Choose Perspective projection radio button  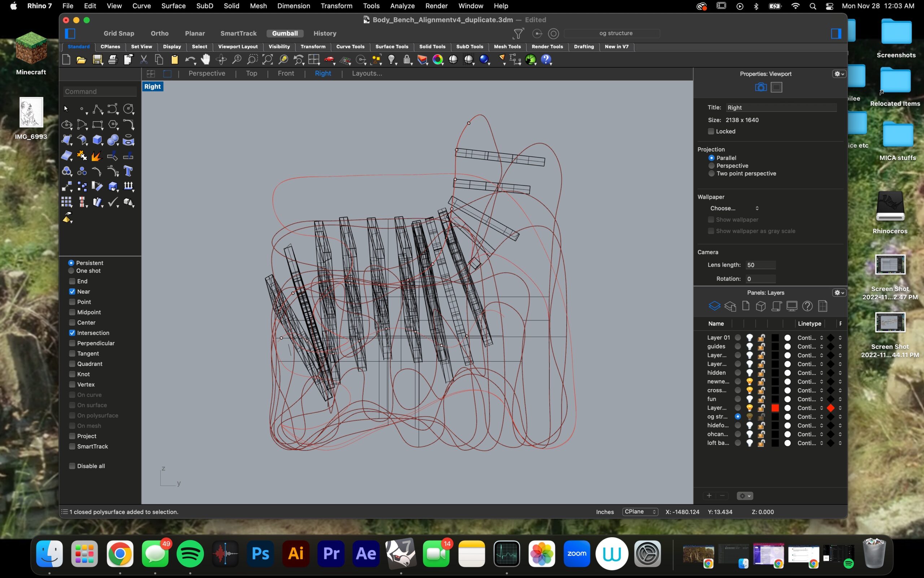[x=711, y=166]
